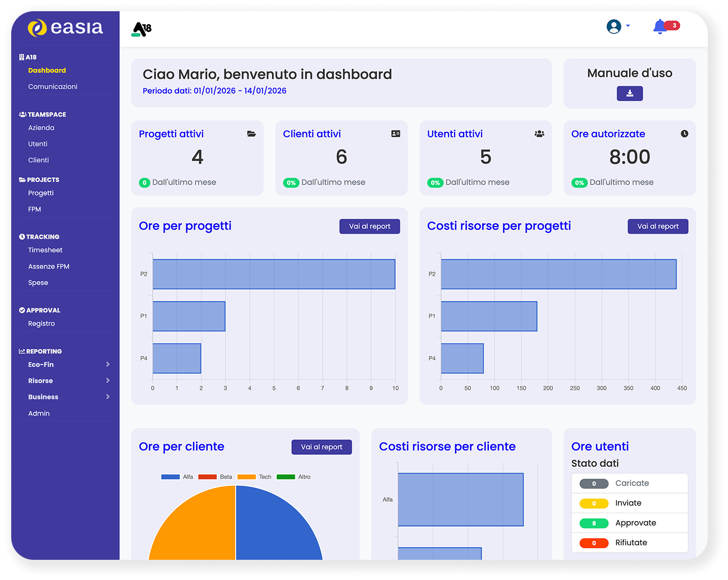Click the Approvate status row
728x580 pixels.
coord(629,523)
